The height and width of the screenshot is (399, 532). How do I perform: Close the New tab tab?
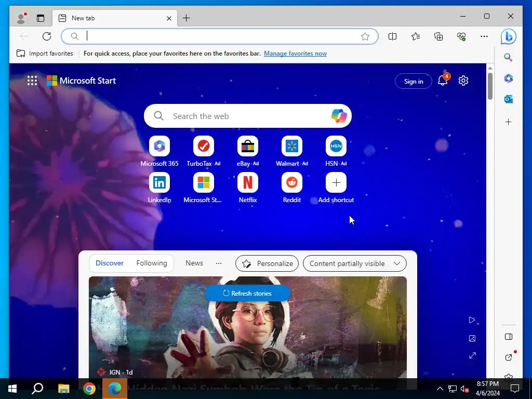coord(169,18)
